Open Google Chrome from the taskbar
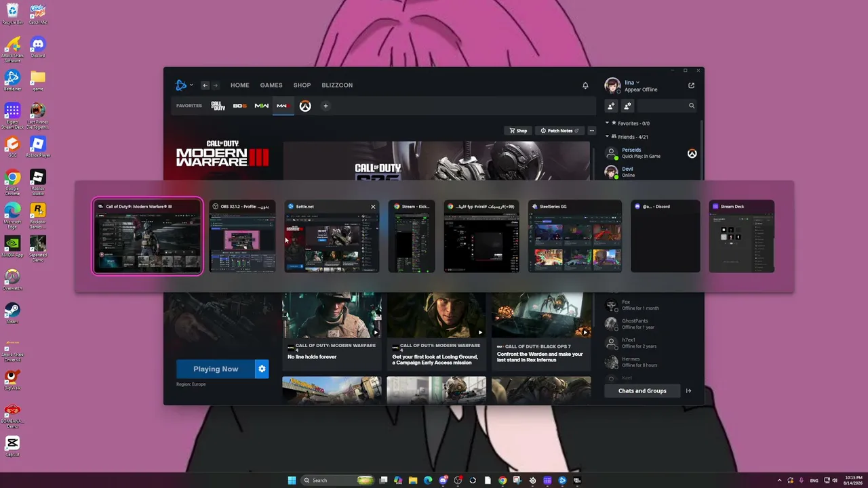The width and height of the screenshot is (868, 488). pyautogui.click(x=502, y=481)
